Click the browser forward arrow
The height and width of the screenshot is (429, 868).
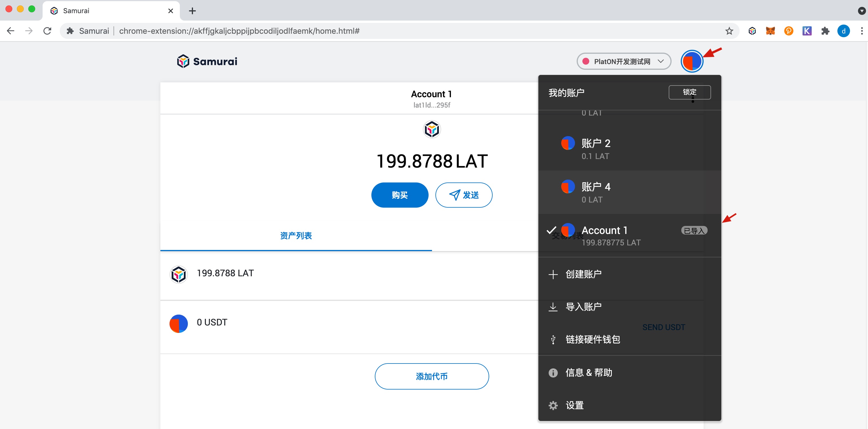[x=29, y=31]
